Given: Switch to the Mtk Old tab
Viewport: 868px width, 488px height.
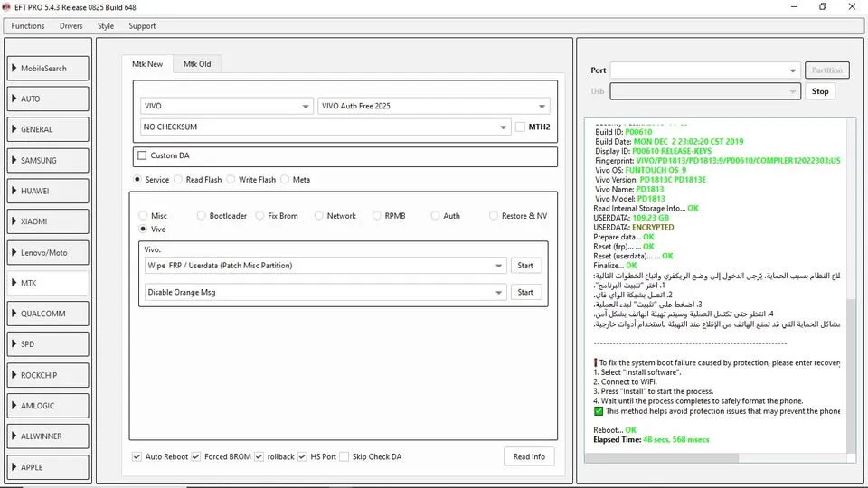Looking at the screenshot, I should click(197, 64).
